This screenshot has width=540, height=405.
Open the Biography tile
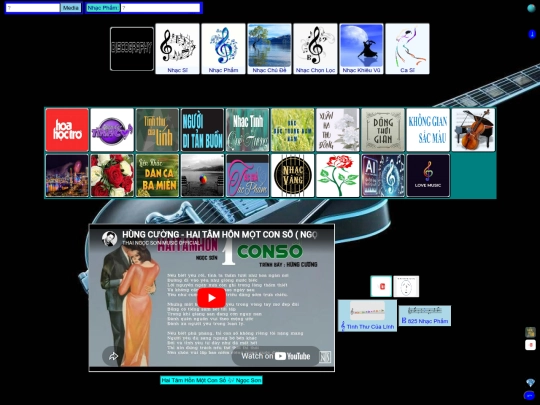point(132,49)
